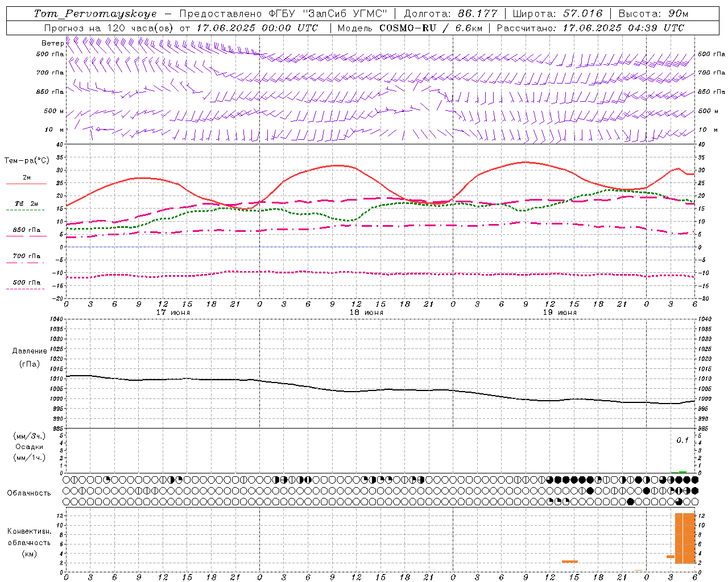This screenshot has width=728, height=582.
Task: Click the Td 2м dew point legend entry
Action: (27, 203)
